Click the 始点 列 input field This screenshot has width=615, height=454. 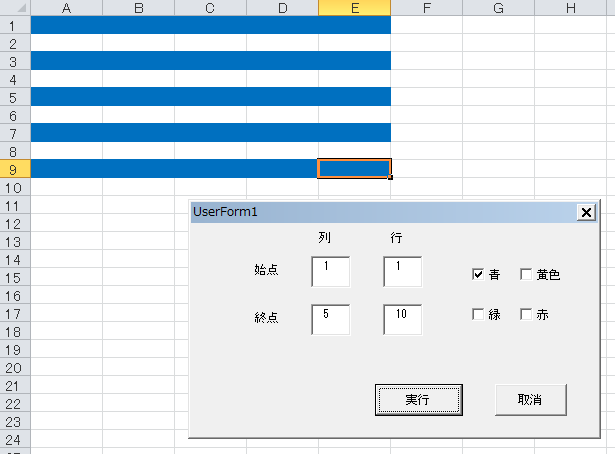330,271
